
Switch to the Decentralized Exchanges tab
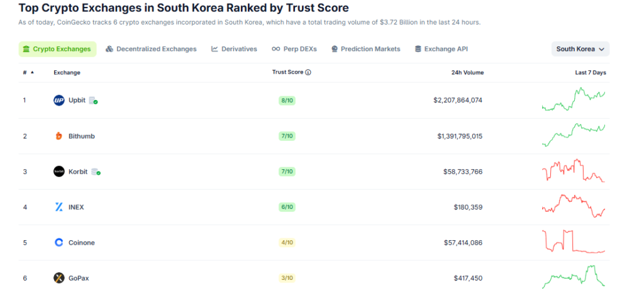[x=151, y=49]
